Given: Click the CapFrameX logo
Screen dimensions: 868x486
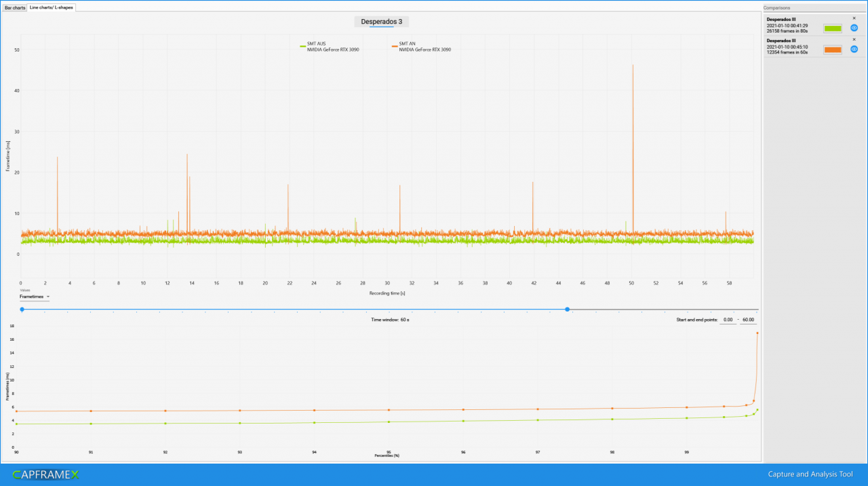Looking at the screenshot, I should [45, 474].
